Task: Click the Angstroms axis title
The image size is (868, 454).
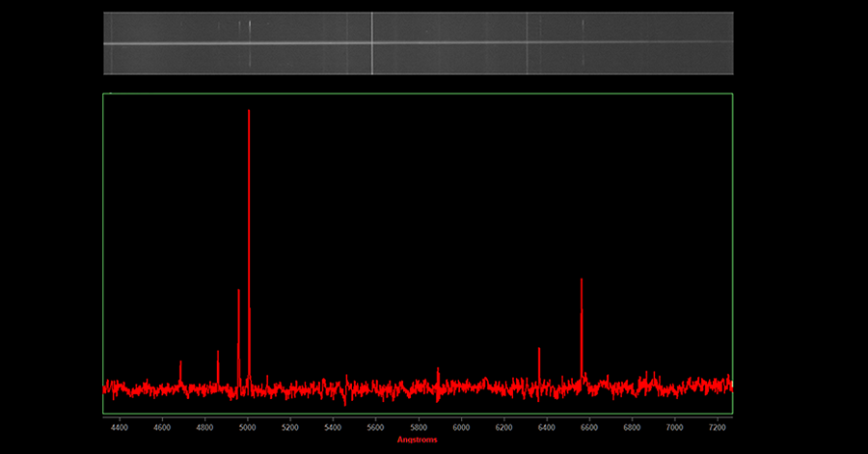Action: (x=418, y=440)
